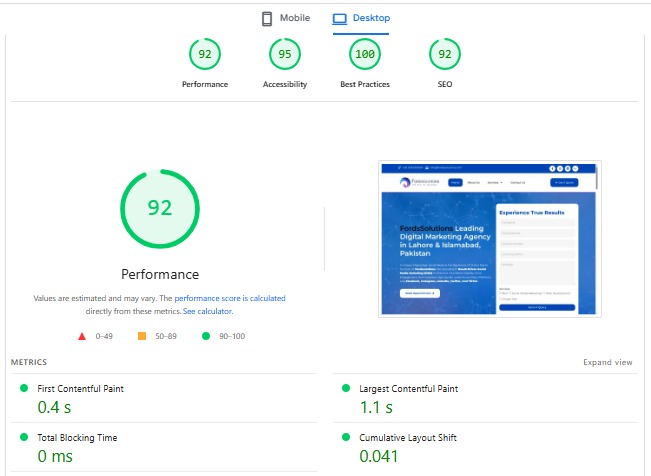Switch to the Desktop tab
Screen dimensions: 651x476
361,19
